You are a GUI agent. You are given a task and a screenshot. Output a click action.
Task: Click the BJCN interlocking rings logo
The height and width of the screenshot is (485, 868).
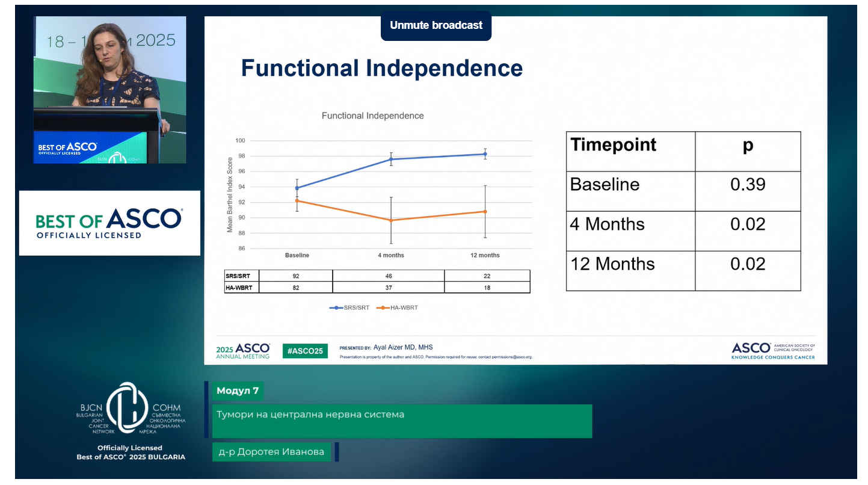tap(127, 407)
